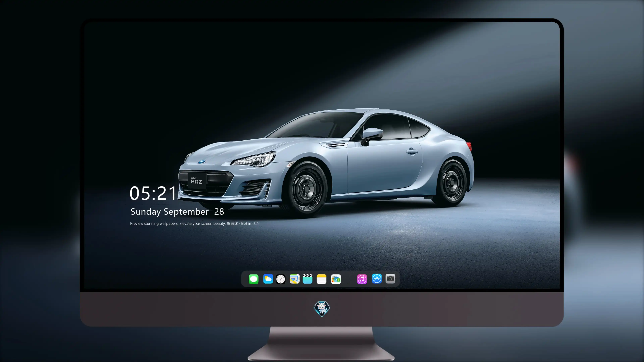644x362 pixels.
Task: Click the 05:21 time display
Action: [153, 193]
